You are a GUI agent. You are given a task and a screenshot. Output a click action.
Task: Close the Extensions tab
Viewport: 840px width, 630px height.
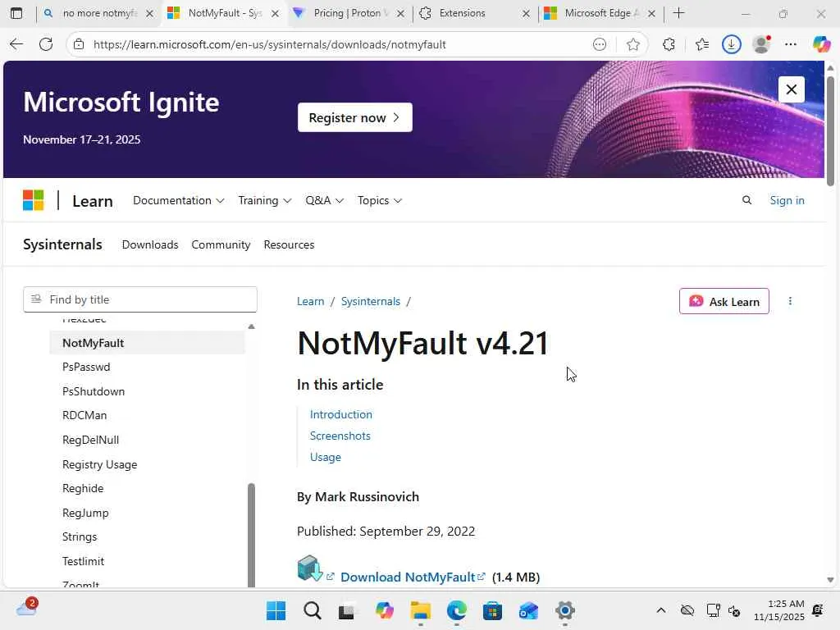[x=526, y=13]
